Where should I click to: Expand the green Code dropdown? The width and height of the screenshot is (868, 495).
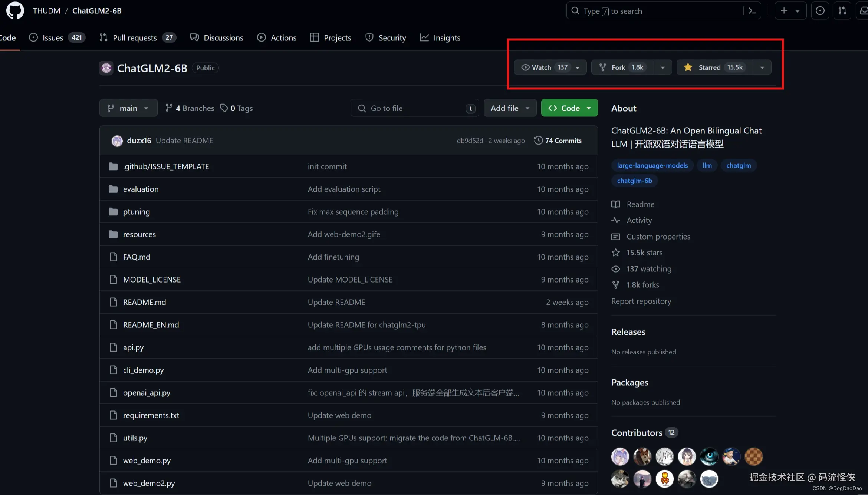click(x=569, y=108)
